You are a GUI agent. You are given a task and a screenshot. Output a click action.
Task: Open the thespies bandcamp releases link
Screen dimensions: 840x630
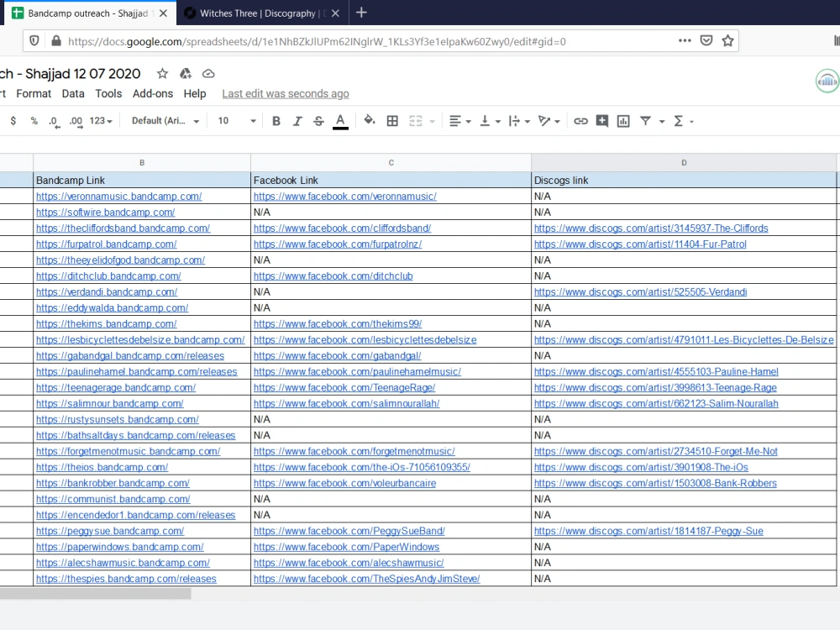click(127, 579)
